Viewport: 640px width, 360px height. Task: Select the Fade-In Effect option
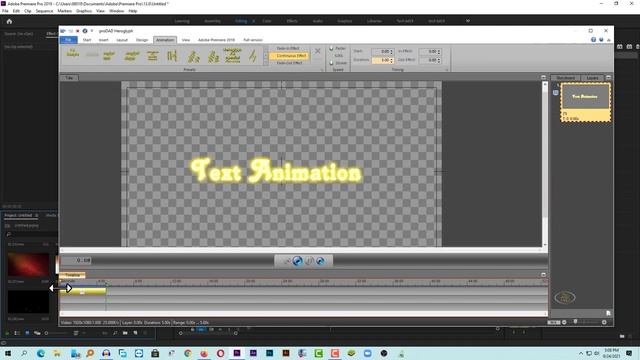tap(288, 48)
